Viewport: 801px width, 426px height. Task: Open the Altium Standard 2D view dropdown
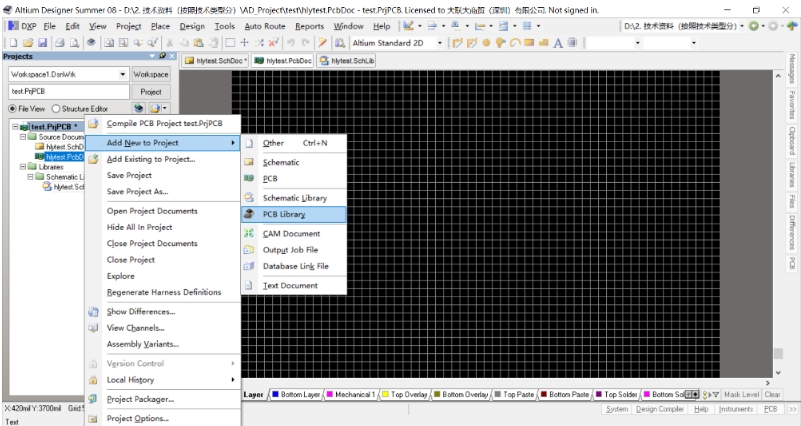439,43
